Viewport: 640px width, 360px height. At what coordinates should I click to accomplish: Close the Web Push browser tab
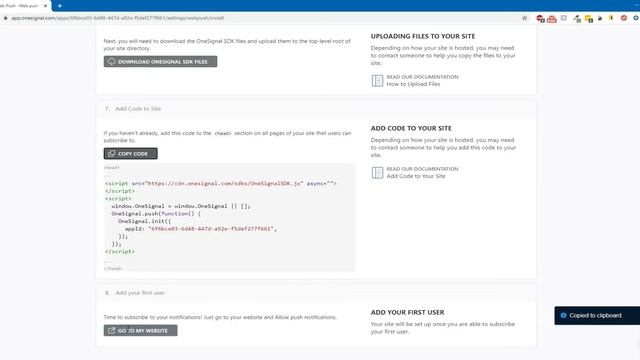click(x=45, y=6)
